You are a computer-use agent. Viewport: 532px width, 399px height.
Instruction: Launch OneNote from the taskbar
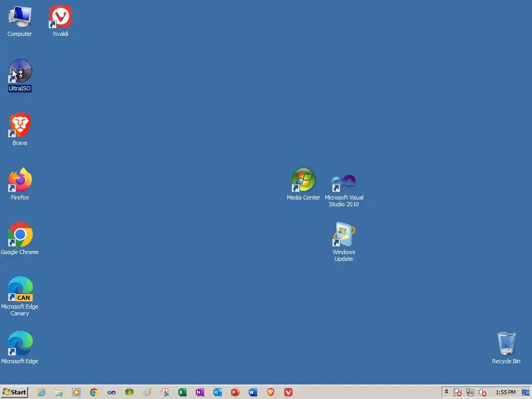(200, 393)
